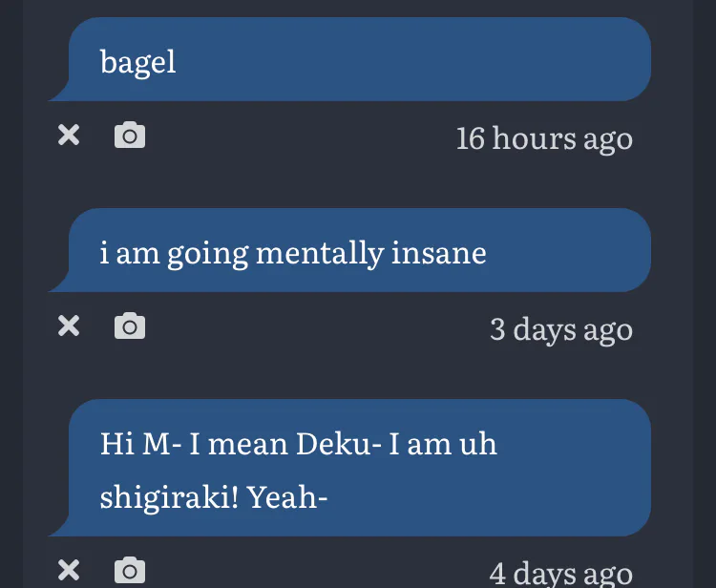This screenshot has height=588, width=716.
Task: Click the "shigiraki! Yeah-" text line
Action: point(214,496)
